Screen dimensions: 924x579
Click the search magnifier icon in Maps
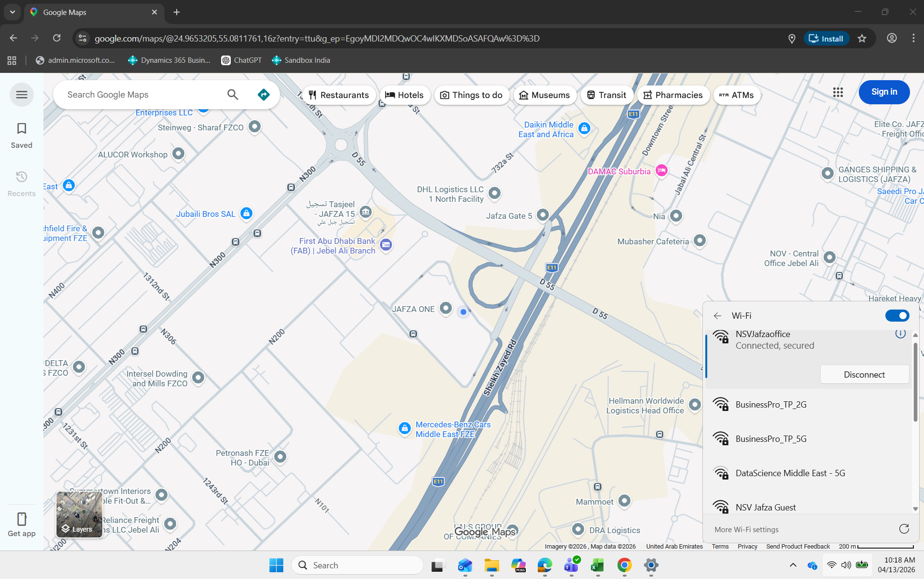pos(233,95)
